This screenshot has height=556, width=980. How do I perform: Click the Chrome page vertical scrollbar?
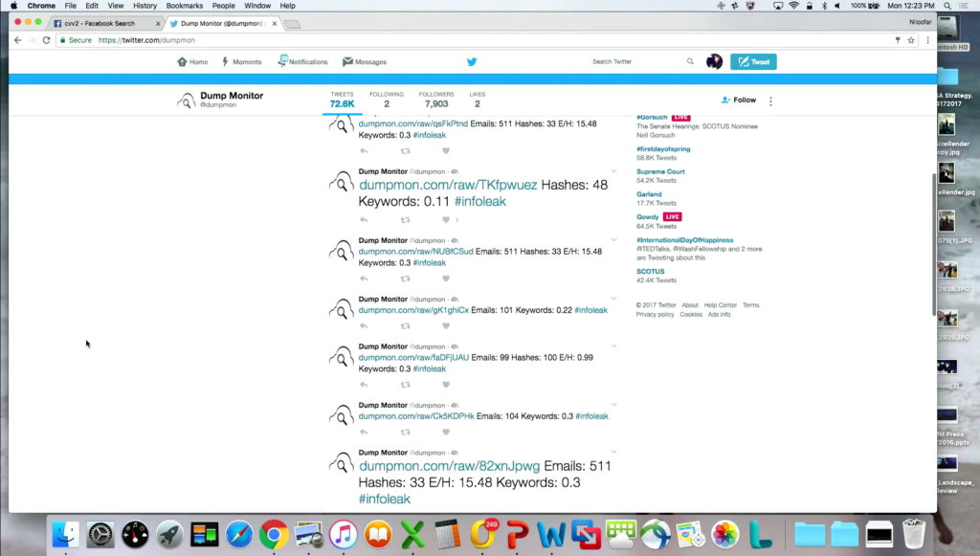click(934, 244)
